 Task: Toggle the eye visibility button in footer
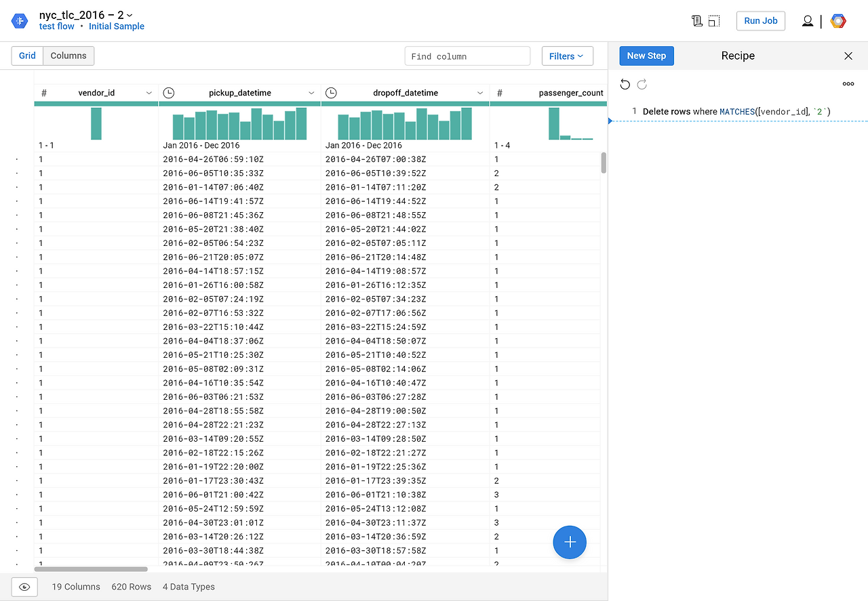[x=25, y=587]
